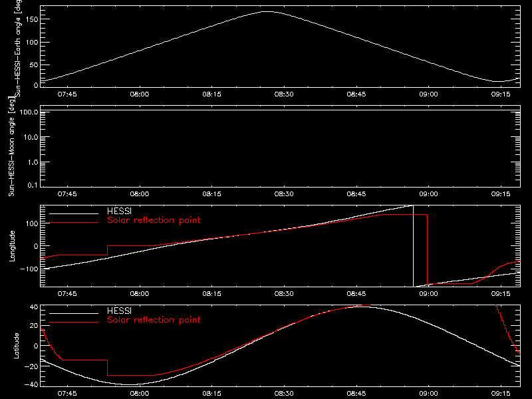Click the 20 tick on Latitude axis
The image size is (532, 399).
pos(34,326)
